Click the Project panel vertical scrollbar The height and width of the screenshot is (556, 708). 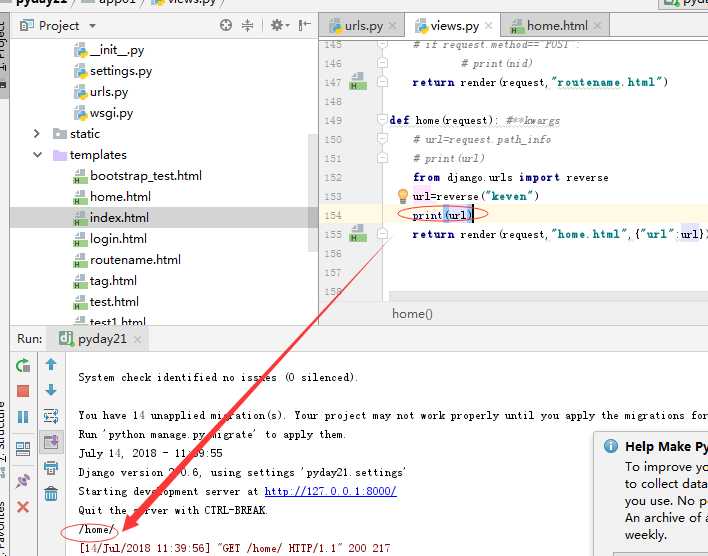click(x=312, y=193)
